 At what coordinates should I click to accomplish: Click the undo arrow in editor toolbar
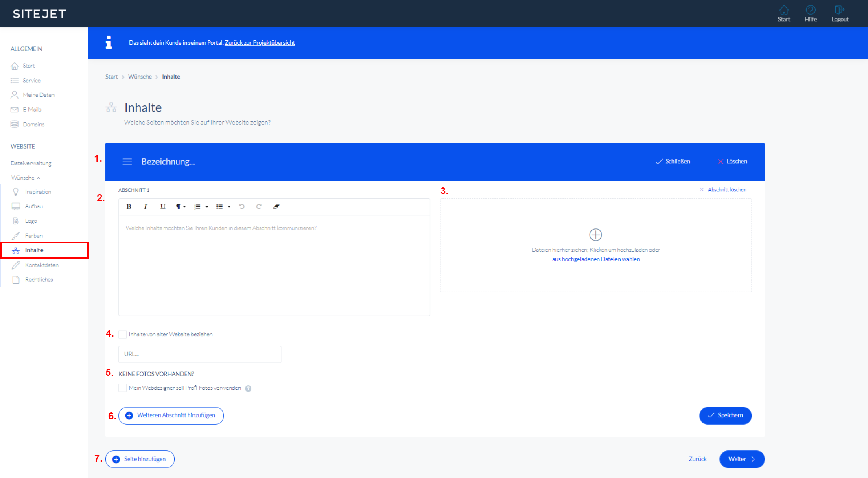[x=242, y=206]
